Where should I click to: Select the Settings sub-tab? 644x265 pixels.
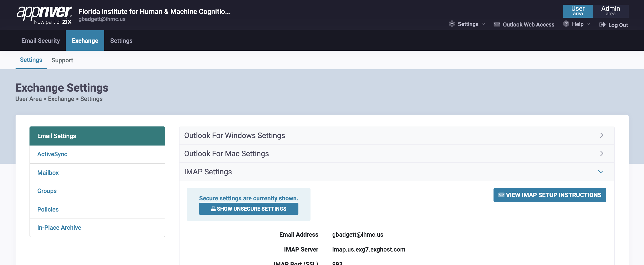(x=31, y=60)
